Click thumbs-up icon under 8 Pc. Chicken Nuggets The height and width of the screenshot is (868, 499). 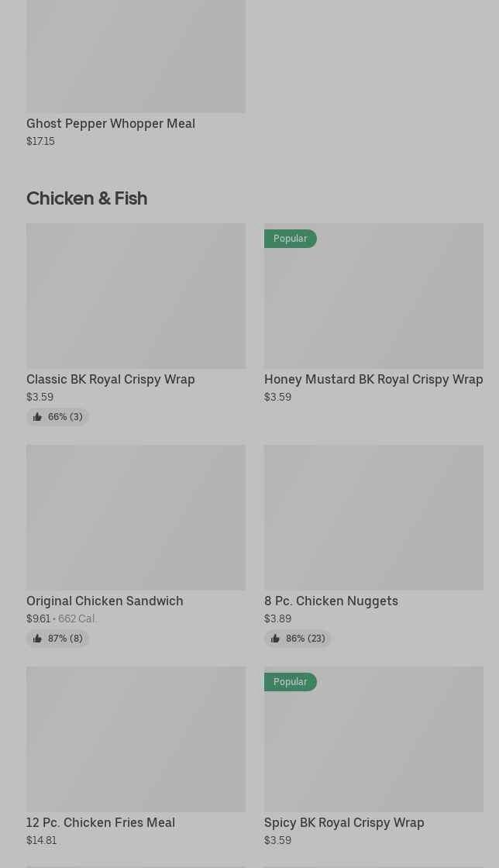[275, 639]
